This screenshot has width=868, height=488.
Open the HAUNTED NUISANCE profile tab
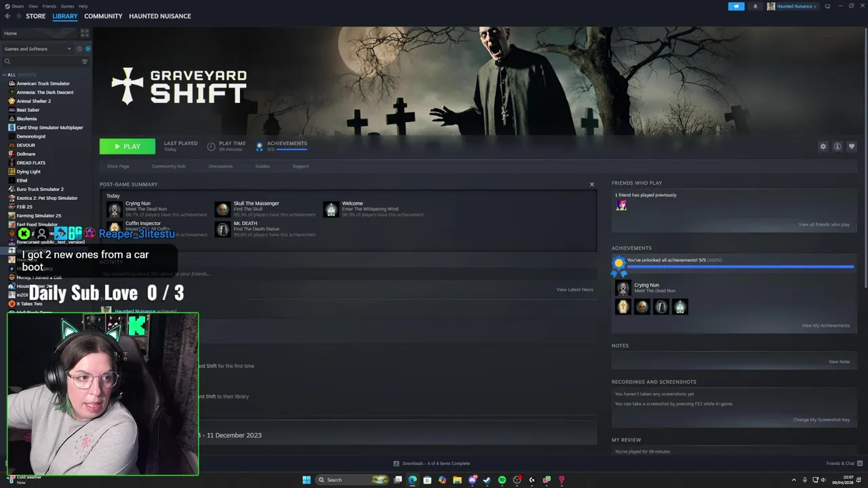(x=160, y=16)
